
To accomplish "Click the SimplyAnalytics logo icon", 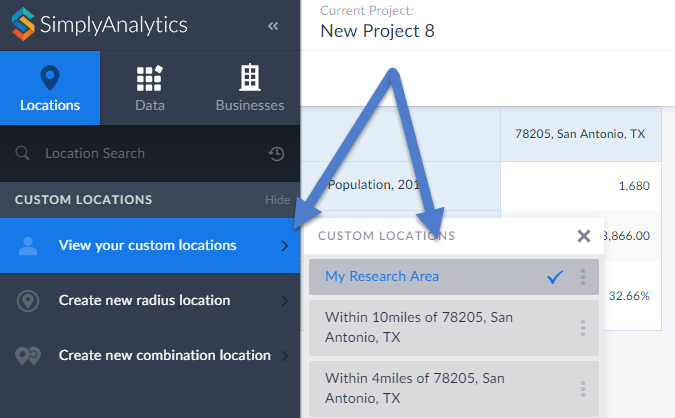I will [x=23, y=24].
